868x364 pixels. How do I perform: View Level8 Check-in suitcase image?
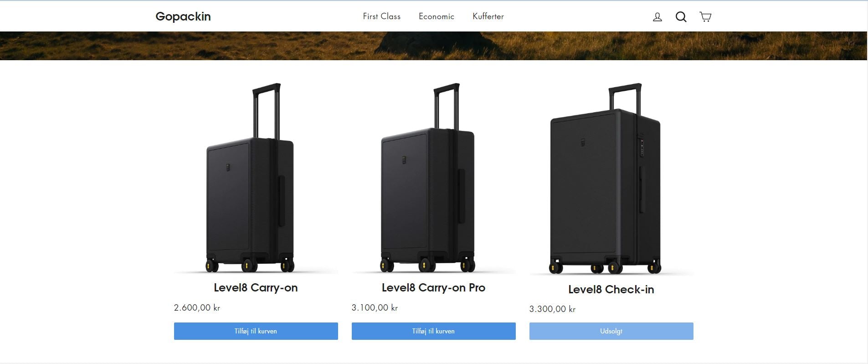click(611, 179)
